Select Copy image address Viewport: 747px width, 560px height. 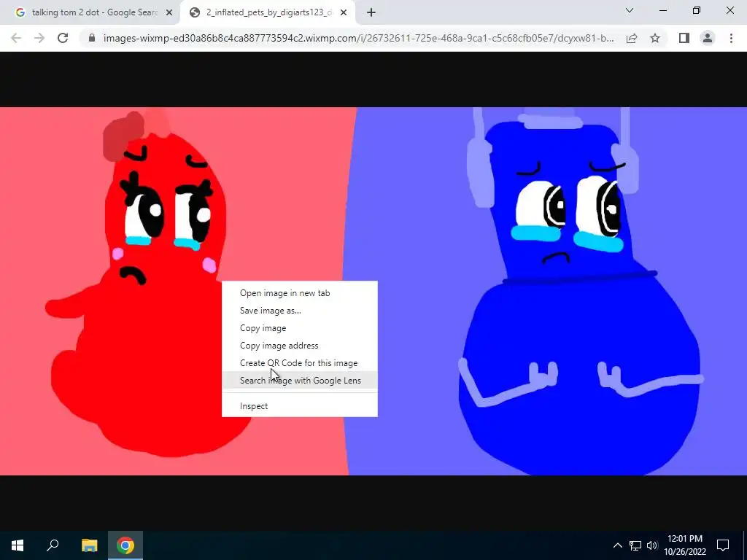point(300,346)
